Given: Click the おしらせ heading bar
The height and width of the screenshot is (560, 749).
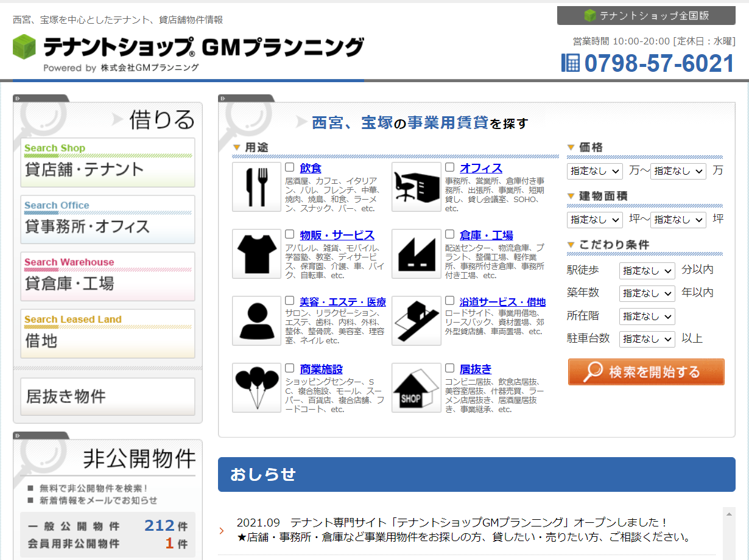Looking at the screenshot, I should click(x=477, y=474).
